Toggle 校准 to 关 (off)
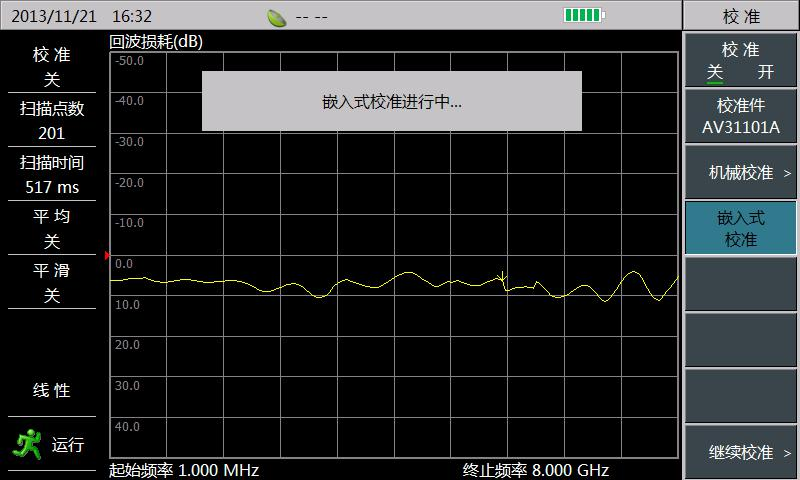 click(715, 72)
